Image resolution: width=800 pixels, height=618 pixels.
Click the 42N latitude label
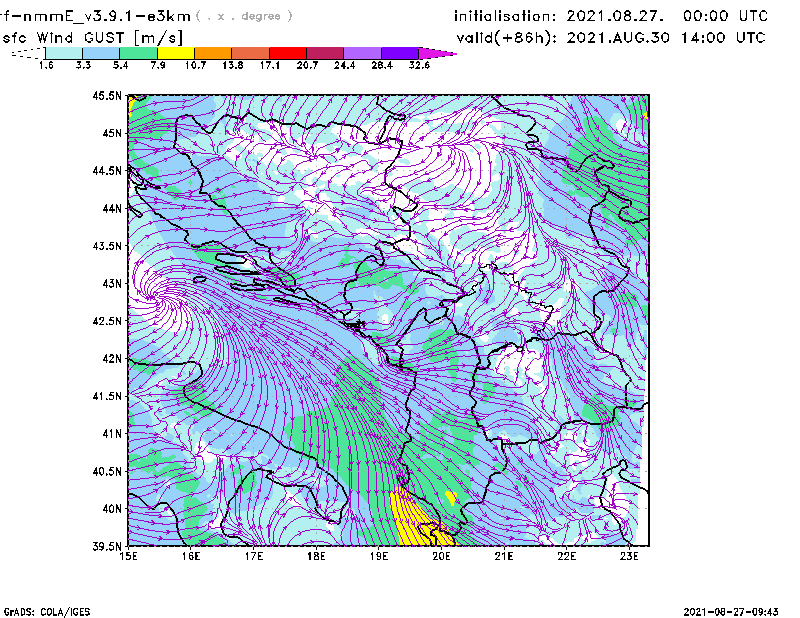click(x=112, y=359)
